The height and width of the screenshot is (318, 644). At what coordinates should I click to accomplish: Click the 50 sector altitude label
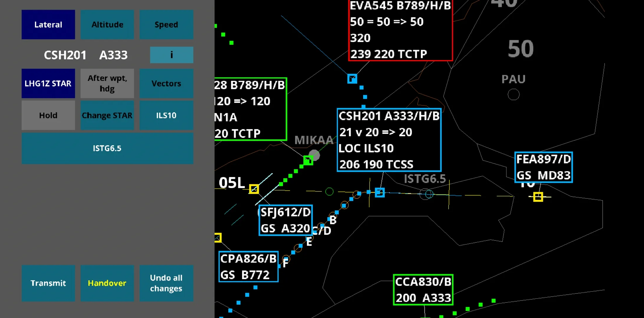pos(521,49)
